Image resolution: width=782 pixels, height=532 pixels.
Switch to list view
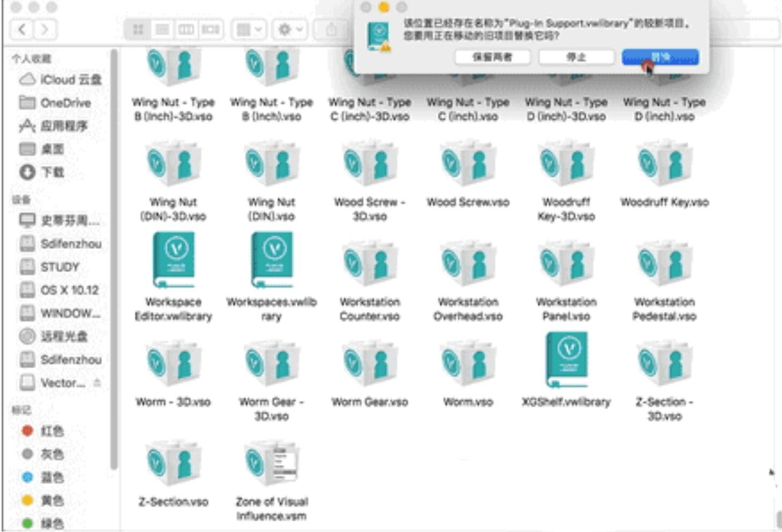(x=162, y=30)
